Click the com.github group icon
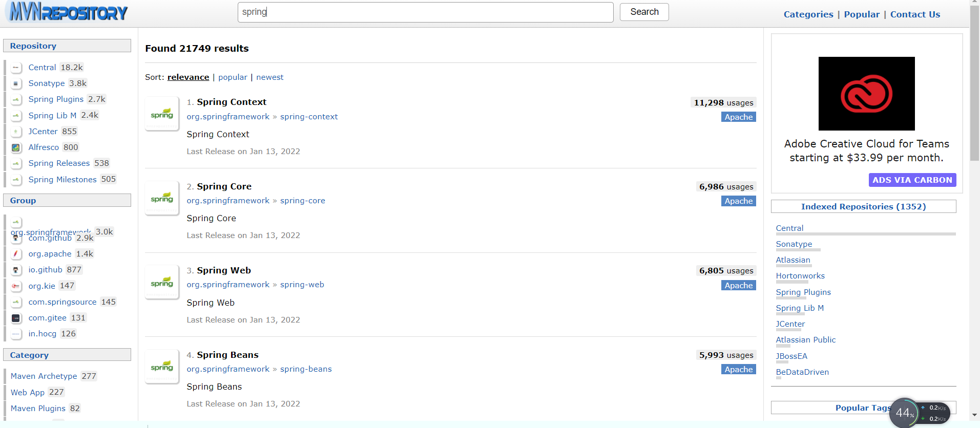 coord(16,238)
